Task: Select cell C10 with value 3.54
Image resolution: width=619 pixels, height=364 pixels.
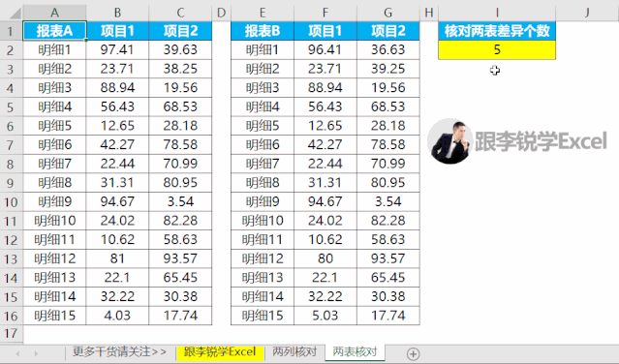Action: click(180, 202)
